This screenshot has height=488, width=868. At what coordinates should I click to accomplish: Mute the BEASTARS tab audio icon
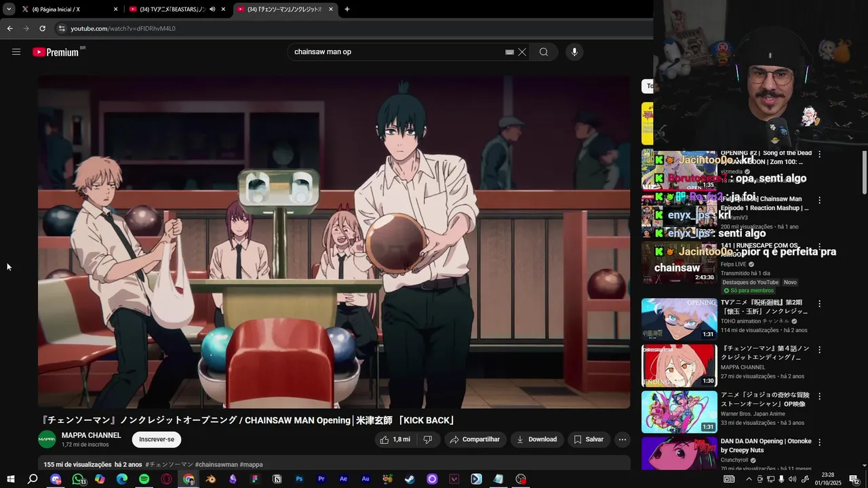(x=212, y=9)
